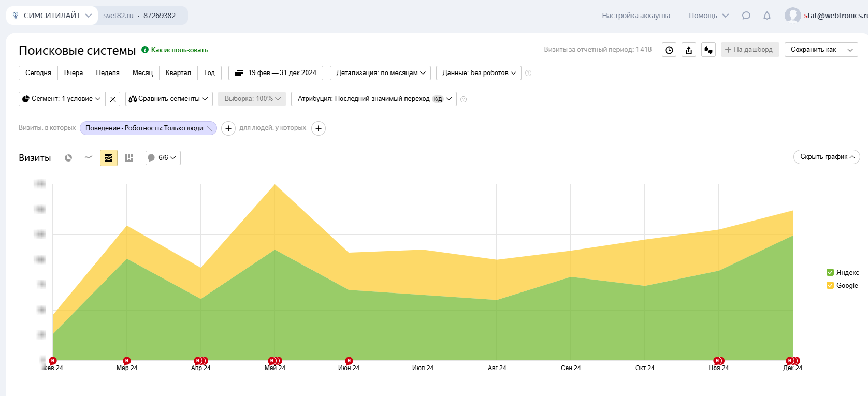868x396 pixels.
Task: Open the 'Атрибуция' attribution dropdown
Action: (373, 99)
